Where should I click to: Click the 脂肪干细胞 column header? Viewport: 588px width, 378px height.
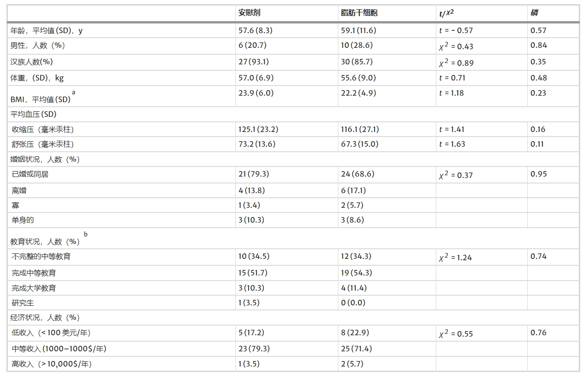(359, 13)
